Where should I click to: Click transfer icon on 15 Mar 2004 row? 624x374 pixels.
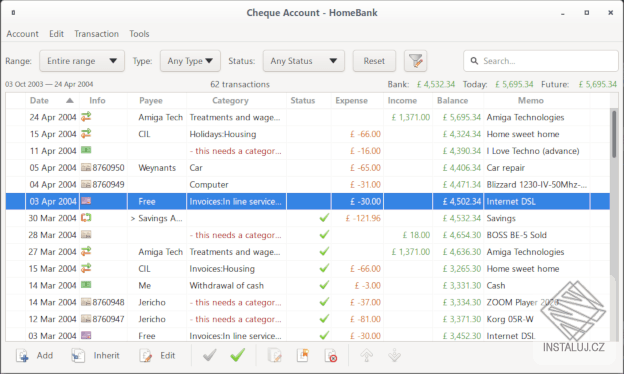[86, 268]
